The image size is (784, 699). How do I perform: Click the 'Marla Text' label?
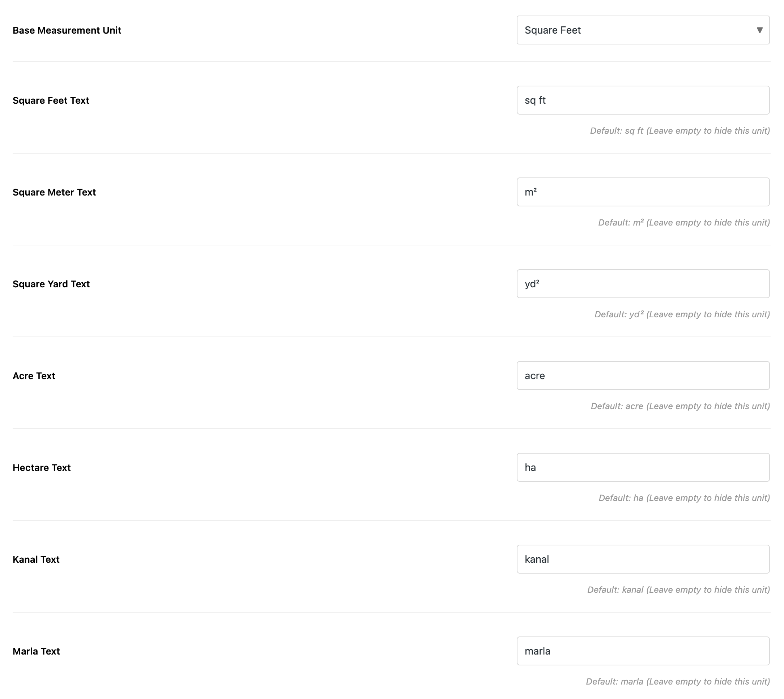tap(36, 651)
